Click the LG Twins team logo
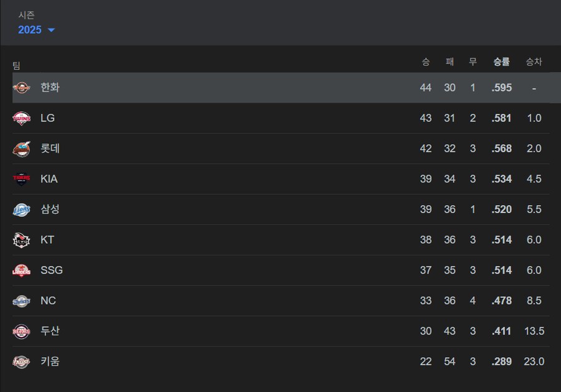561x392 pixels. (21, 118)
